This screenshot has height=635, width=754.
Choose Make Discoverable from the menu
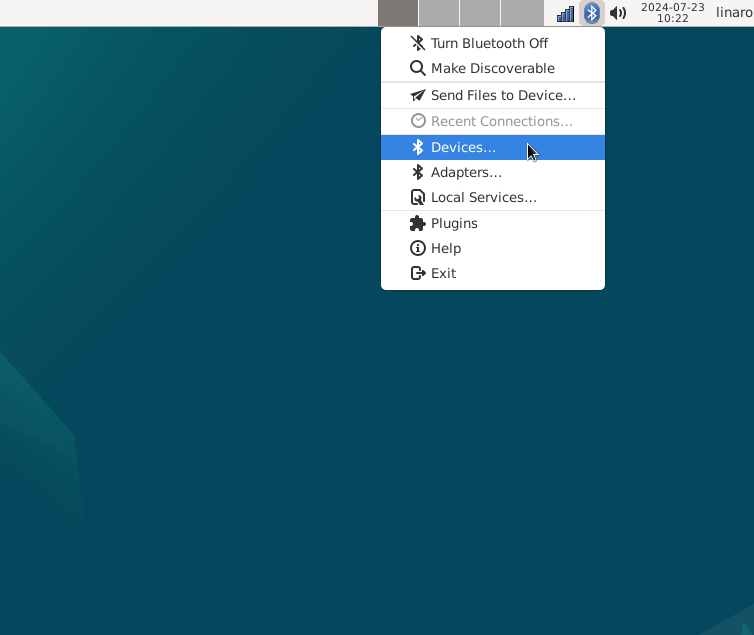click(493, 68)
